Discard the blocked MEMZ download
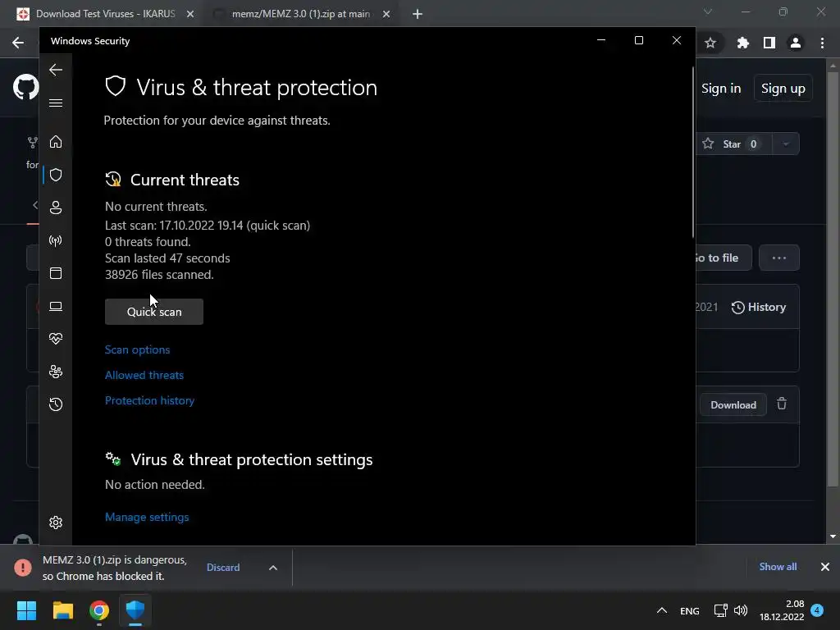The height and width of the screenshot is (630, 840). coord(223,568)
